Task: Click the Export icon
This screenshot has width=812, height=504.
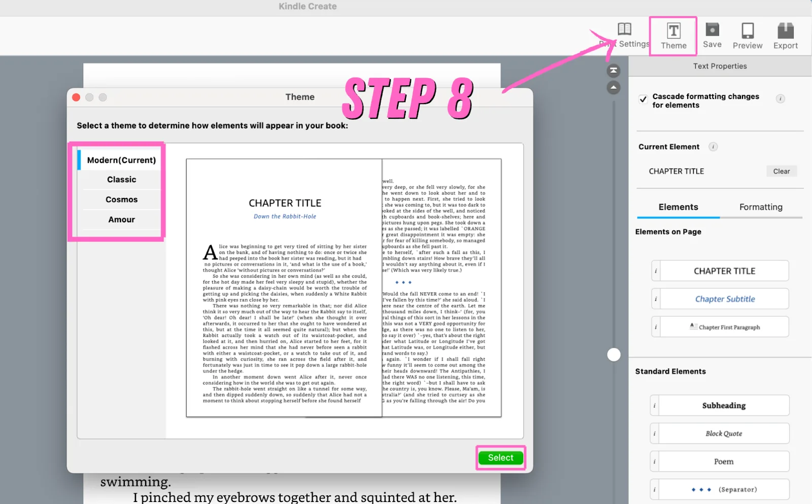Action: click(786, 30)
